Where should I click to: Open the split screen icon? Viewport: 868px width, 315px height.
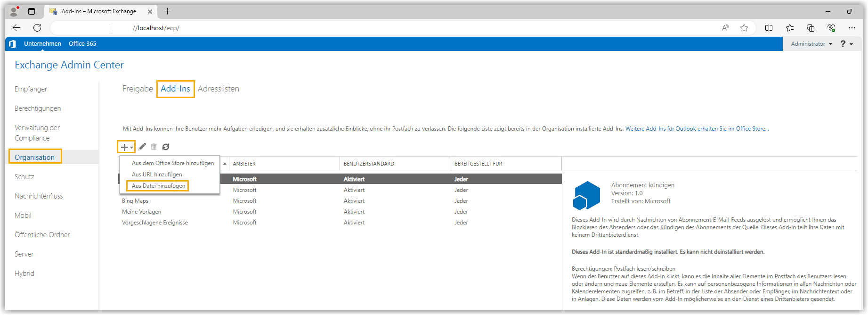(x=769, y=28)
